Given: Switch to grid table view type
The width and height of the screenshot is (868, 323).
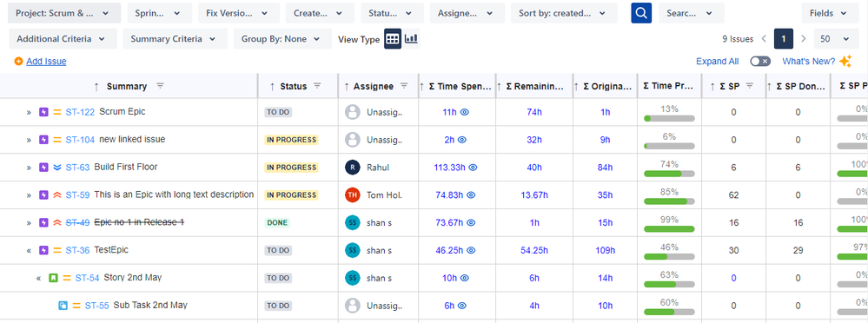Looking at the screenshot, I should point(393,39).
